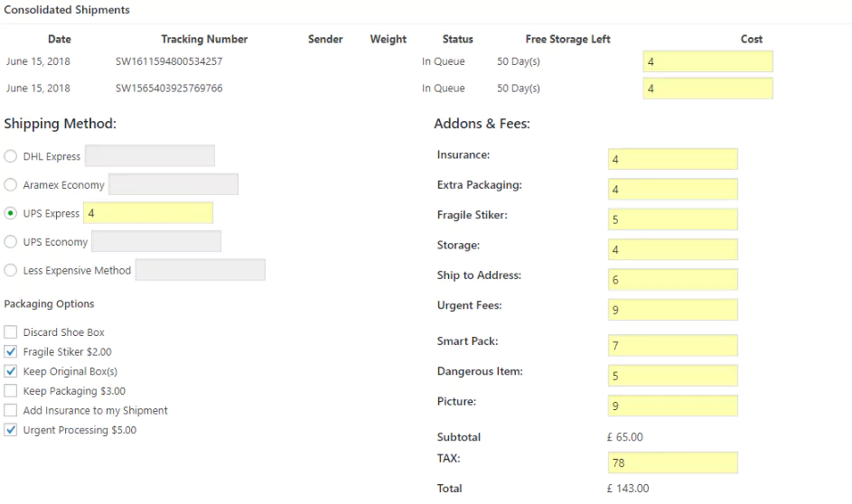Screen dimensions: 852x504
Task: Click cost field for shipment SW1565403925769766
Action: pyautogui.click(x=707, y=89)
